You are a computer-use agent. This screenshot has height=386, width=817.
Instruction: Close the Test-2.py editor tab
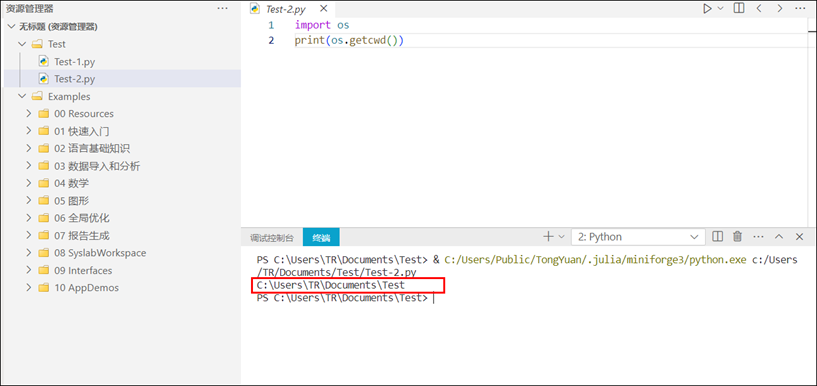(324, 8)
